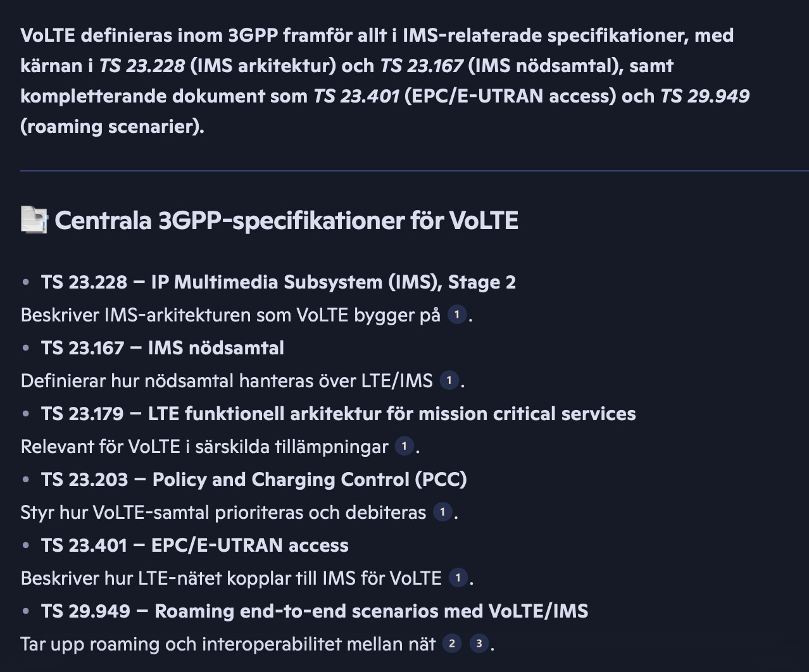The height and width of the screenshot is (672, 809).
Task: Open citation 1 after 'särskilda tillämpningar'
Action: click(404, 446)
